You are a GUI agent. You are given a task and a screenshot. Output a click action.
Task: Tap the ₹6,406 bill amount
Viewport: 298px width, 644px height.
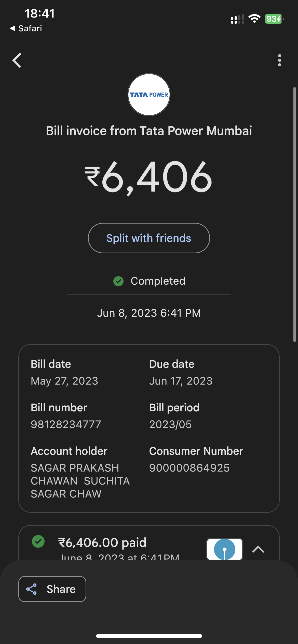149,177
